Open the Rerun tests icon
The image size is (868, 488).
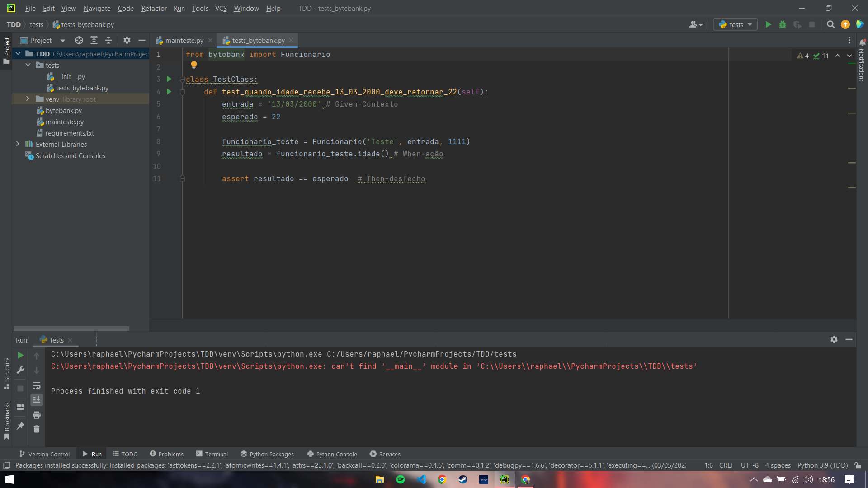tap(20, 355)
